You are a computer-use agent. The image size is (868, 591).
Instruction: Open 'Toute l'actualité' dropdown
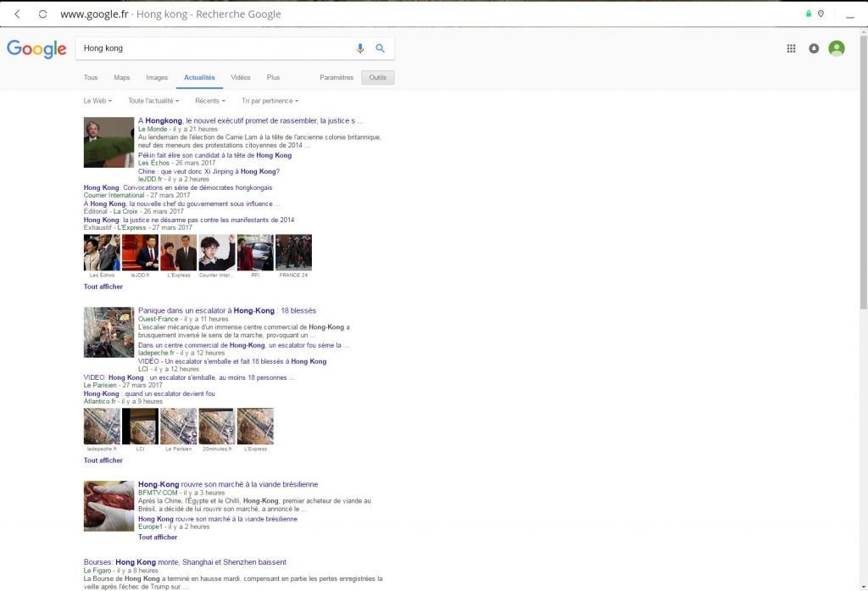(x=153, y=101)
